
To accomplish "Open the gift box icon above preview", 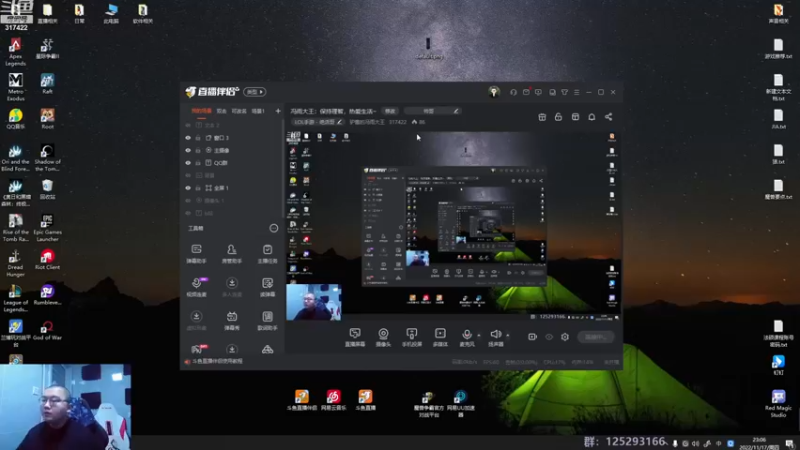I will point(542,117).
